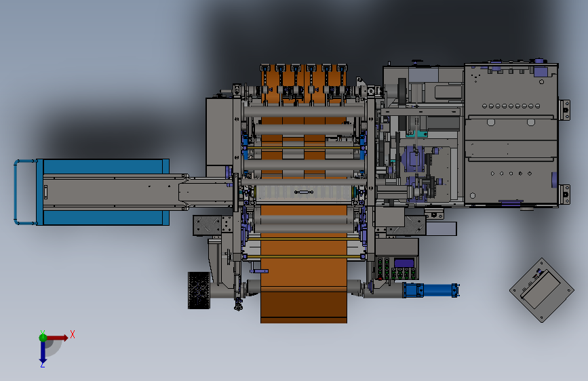The width and height of the screenshot is (588, 381).
Task: Select the blue pneumatic cylinder at bottom right
Action: pos(431,291)
